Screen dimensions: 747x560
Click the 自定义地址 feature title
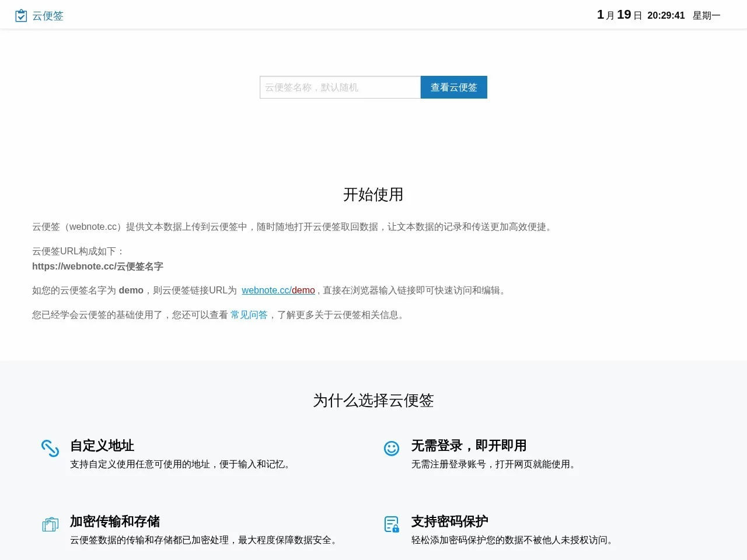click(x=102, y=446)
